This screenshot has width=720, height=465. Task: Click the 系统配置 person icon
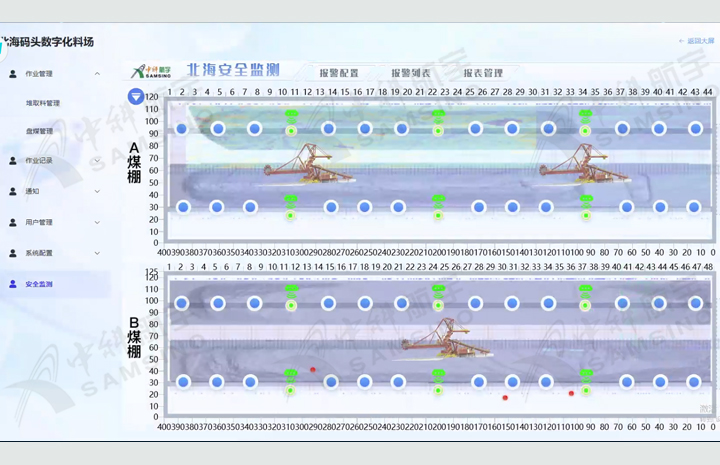tap(13, 253)
